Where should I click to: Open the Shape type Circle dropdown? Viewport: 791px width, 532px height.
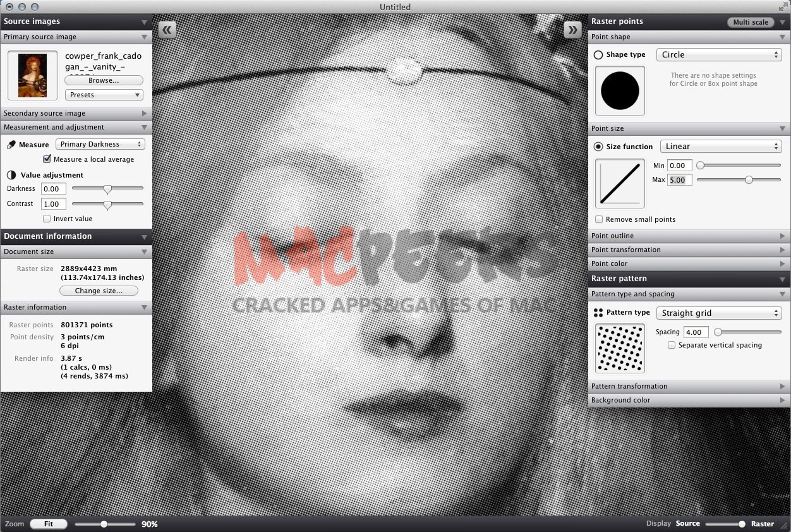point(719,55)
